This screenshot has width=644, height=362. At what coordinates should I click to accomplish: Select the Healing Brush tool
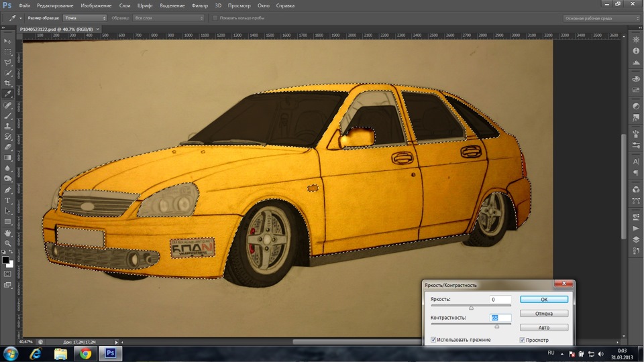7,105
